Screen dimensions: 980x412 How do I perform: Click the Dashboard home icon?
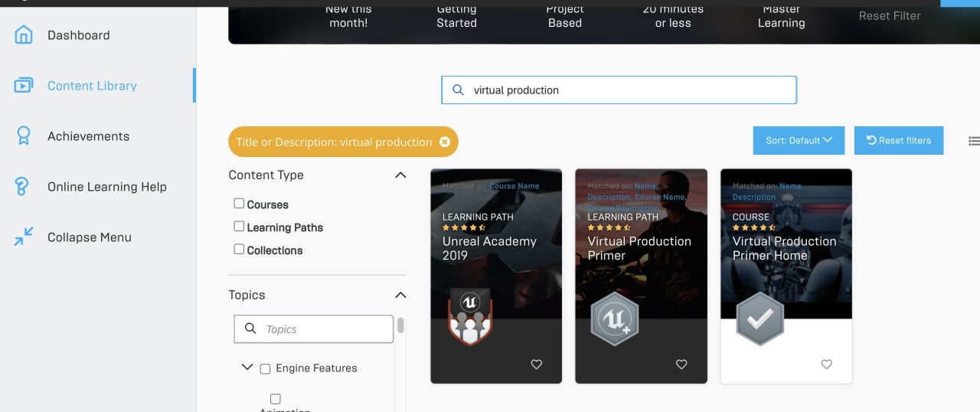24,34
